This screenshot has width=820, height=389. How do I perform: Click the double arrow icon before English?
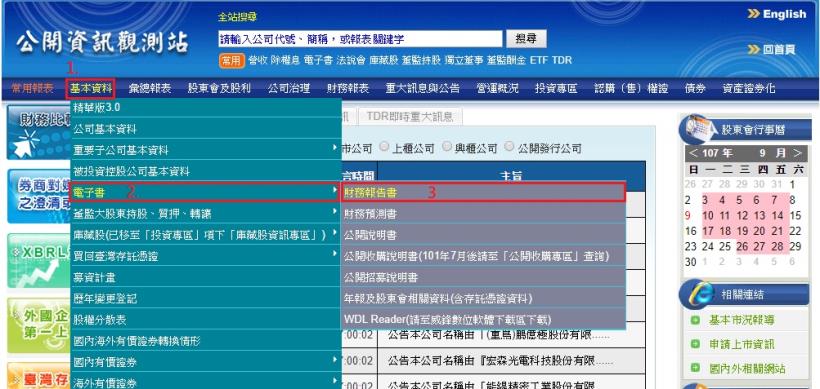tap(754, 14)
